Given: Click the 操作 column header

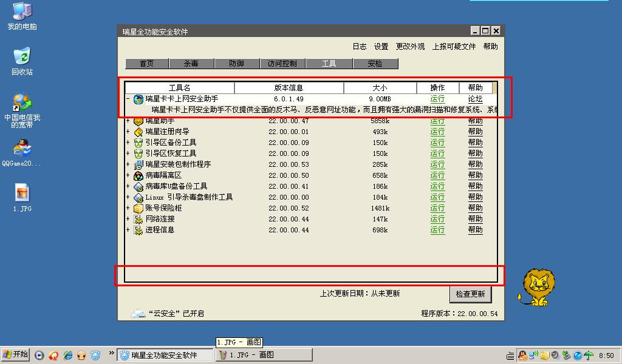Looking at the screenshot, I should [437, 88].
